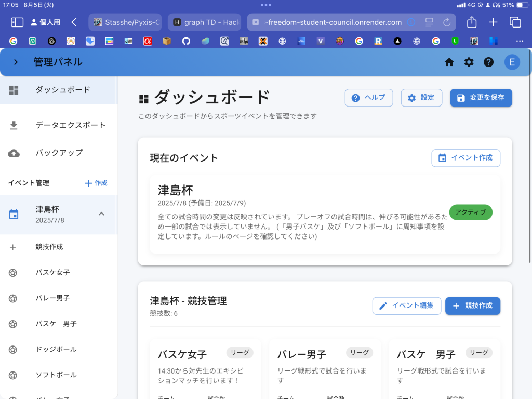Toggle the Safari sidebar icon
This screenshot has height=399, width=532.
(x=17, y=22)
